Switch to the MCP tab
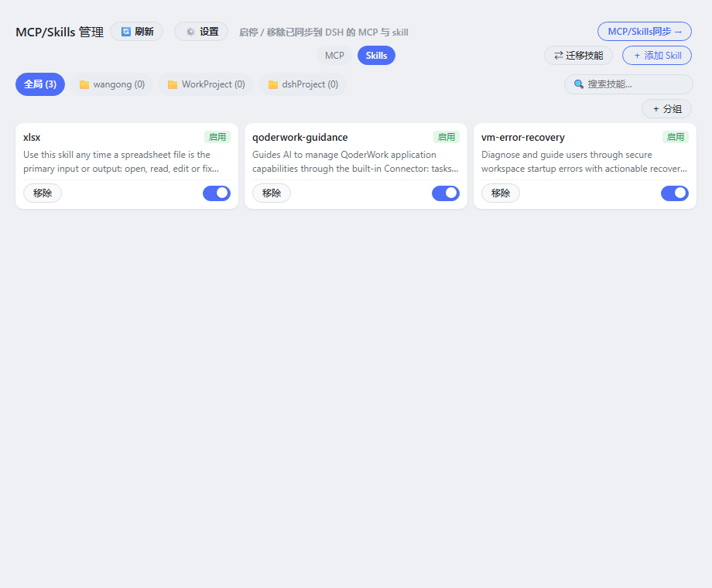 coord(334,56)
